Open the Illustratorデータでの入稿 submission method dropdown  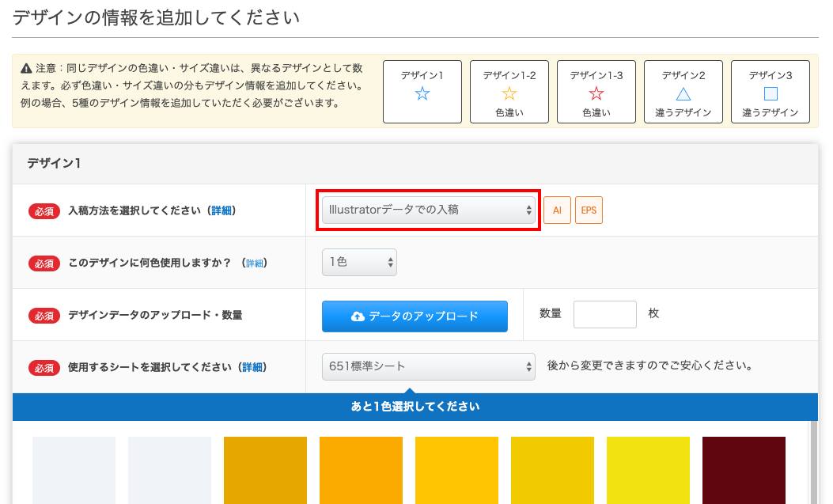[428, 210]
